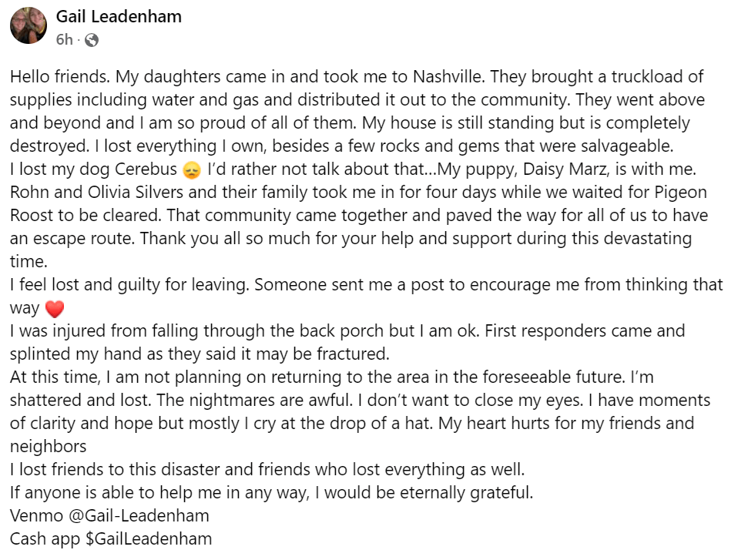Click the Cash app $GailLeadenham text
This screenshot has height=560, width=738.
(111, 538)
